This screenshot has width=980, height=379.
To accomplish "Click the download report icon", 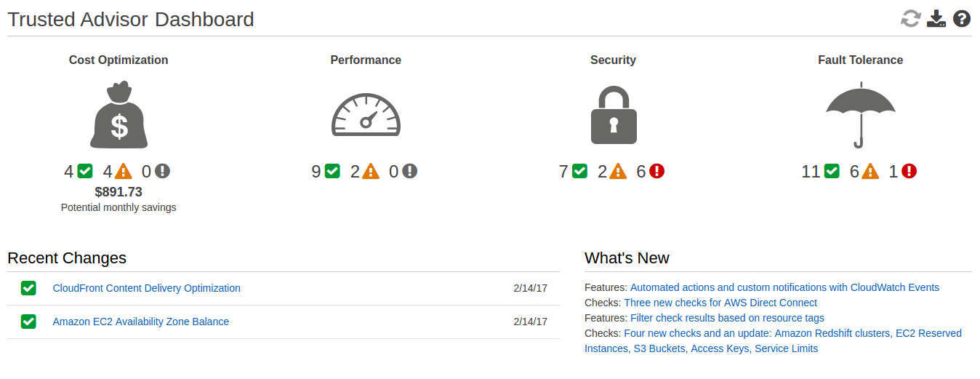I will click(x=936, y=18).
